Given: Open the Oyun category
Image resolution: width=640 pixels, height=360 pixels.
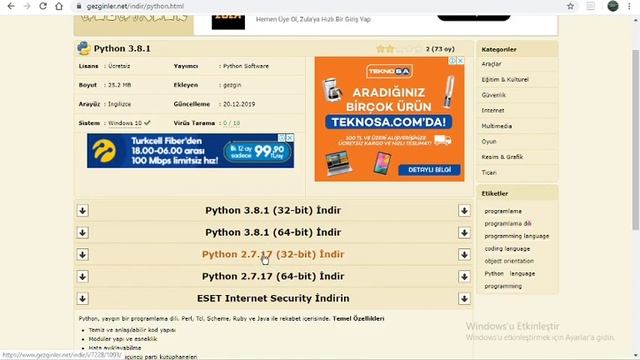Looking at the screenshot, I should point(489,142).
